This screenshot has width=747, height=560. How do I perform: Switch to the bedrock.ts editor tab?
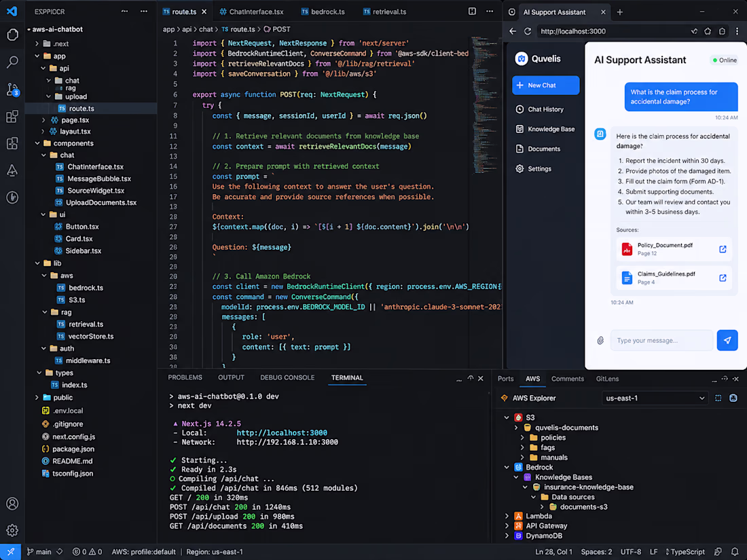pyautogui.click(x=323, y=12)
